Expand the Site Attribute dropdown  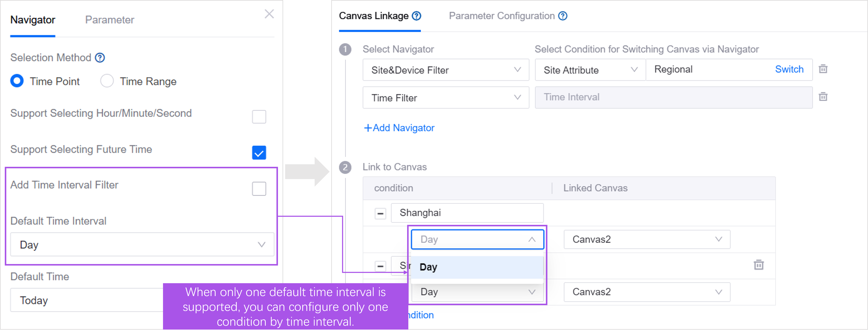coord(590,70)
